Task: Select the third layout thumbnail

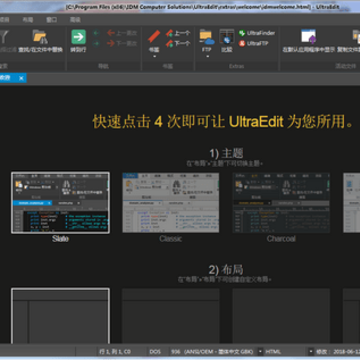Action: click(x=281, y=316)
